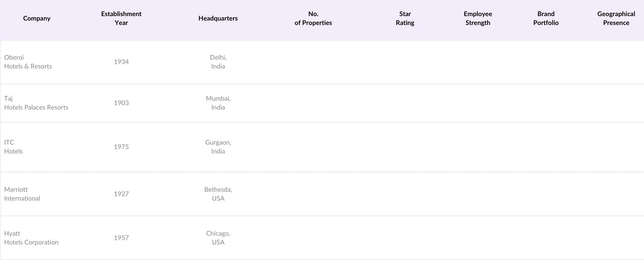
Task: Select the Taj Hotels Palaces Resorts cell
Action: pos(36,103)
